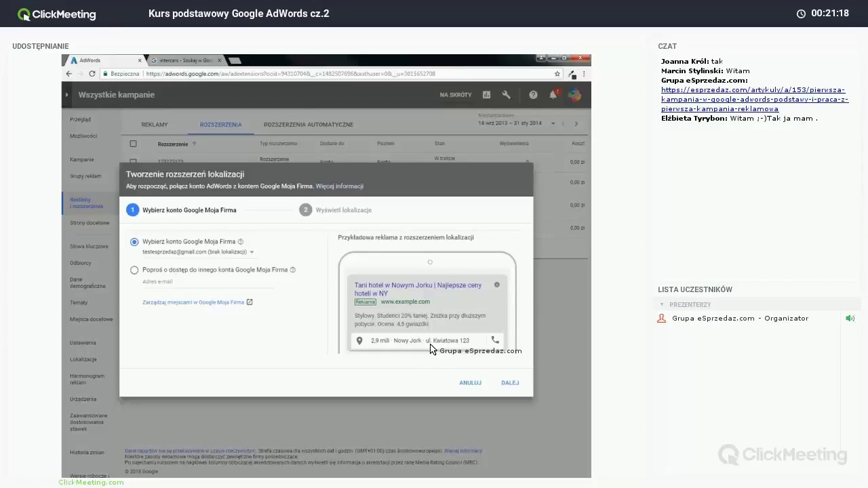
Task: Collapse the Prezenterzy group in participants list
Action: (x=662, y=304)
